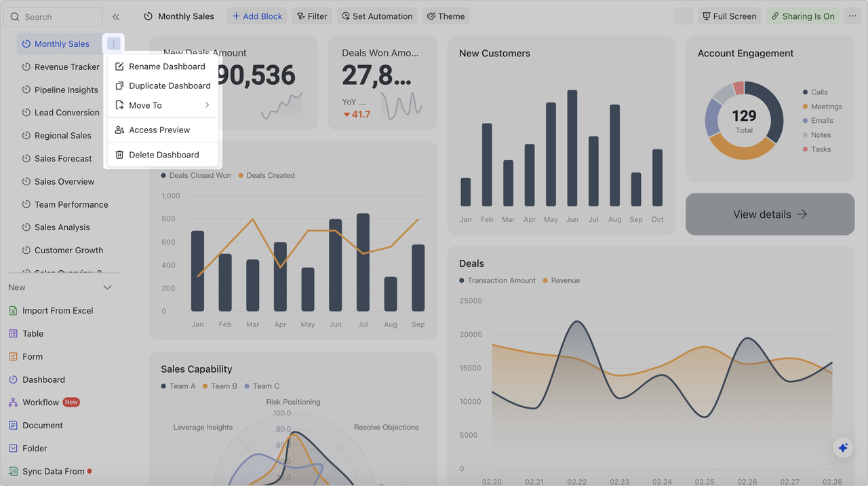Open the Team Performance dashboard

tap(71, 204)
